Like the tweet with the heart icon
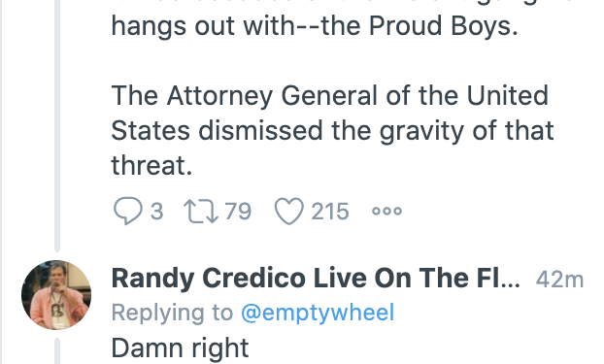604x364 pixels. (x=289, y=211)
